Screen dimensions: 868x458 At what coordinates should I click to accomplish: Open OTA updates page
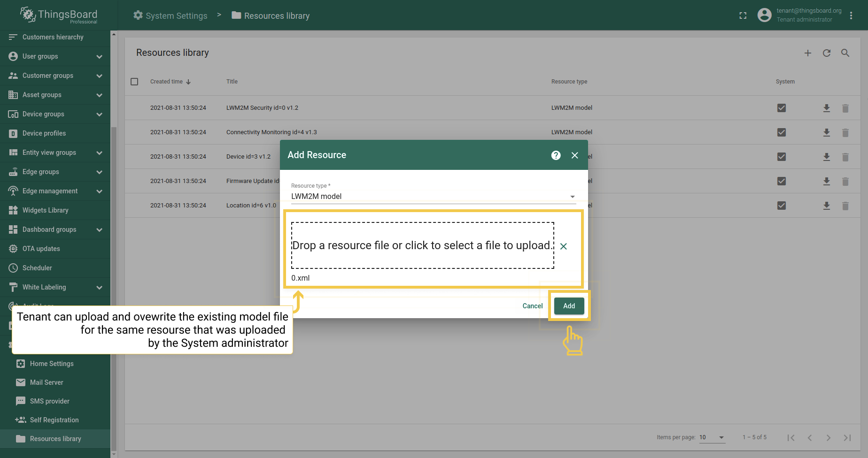[55, 249]
